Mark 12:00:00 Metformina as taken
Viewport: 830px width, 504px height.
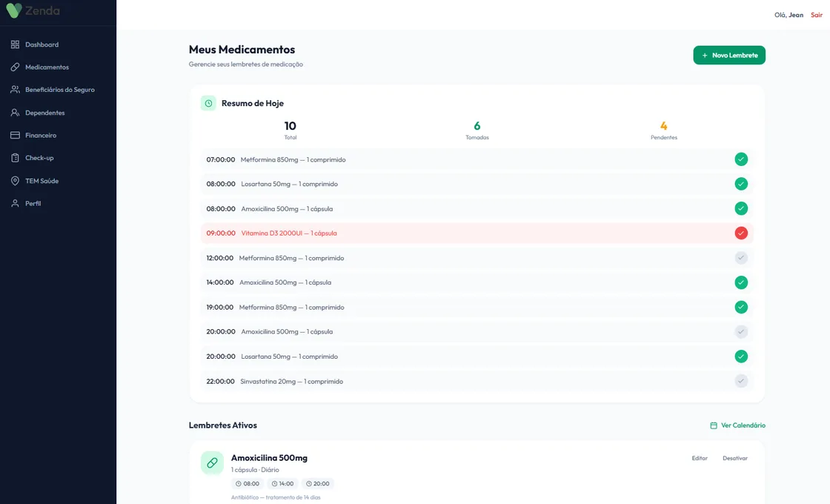[741, 258]
